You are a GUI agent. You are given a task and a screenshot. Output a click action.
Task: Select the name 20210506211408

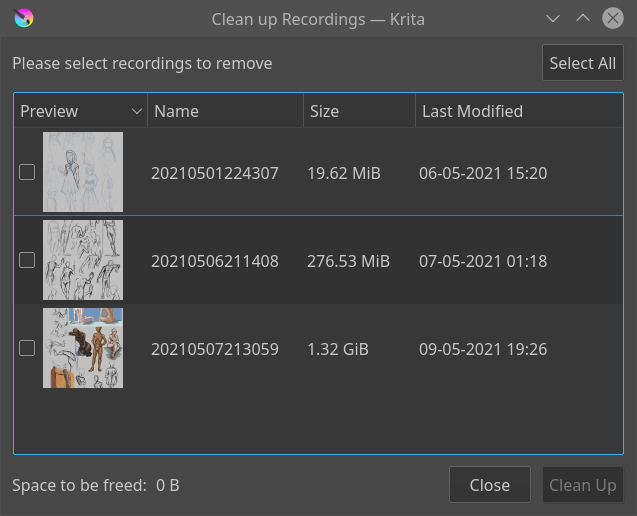coord(214,261)
